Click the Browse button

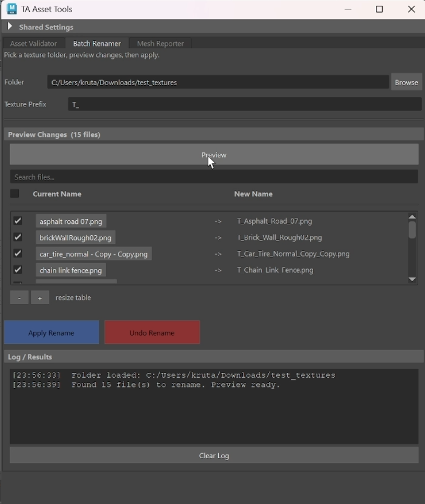[406, 82]
